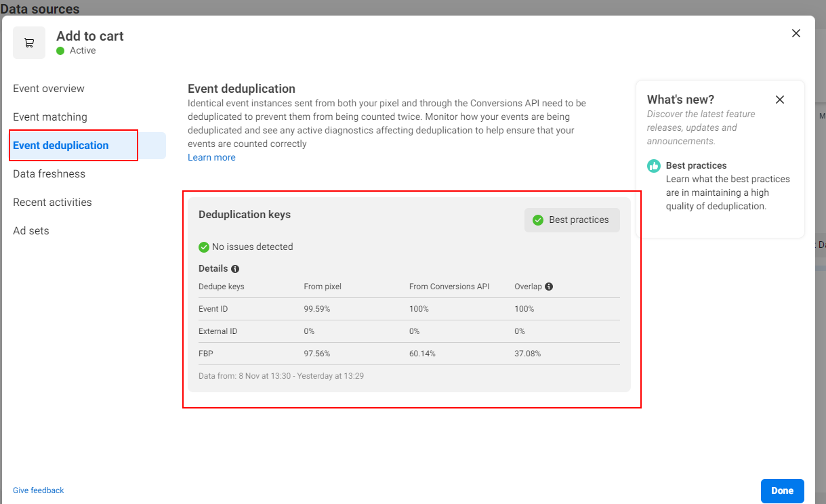Click the green check next to No issues detected
This screenshot has height=504, width=826.
click(204, 247)
